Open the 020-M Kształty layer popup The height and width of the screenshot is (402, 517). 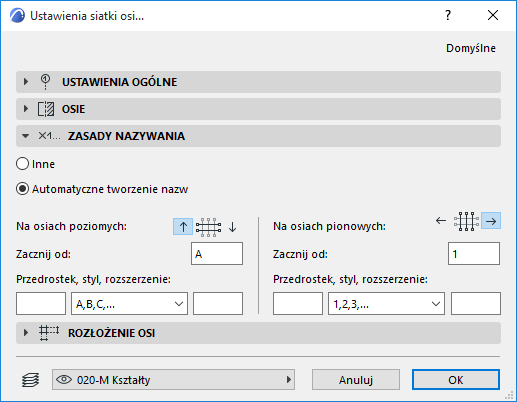click(x=173, y=379)
